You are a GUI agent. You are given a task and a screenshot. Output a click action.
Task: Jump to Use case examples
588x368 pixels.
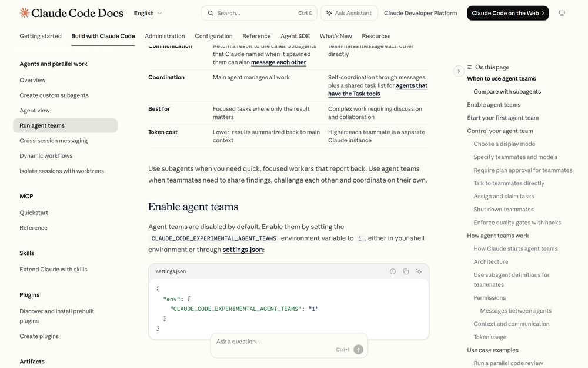tap(493, 350)
